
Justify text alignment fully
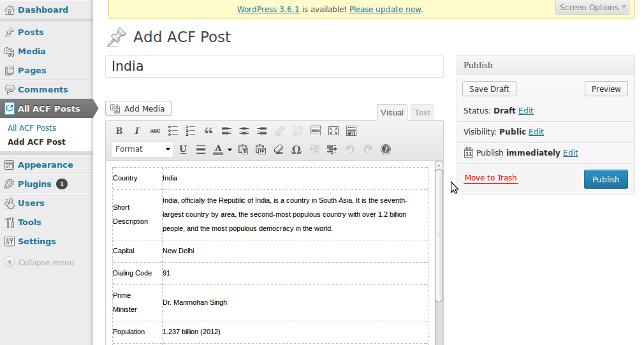[200, 149]
